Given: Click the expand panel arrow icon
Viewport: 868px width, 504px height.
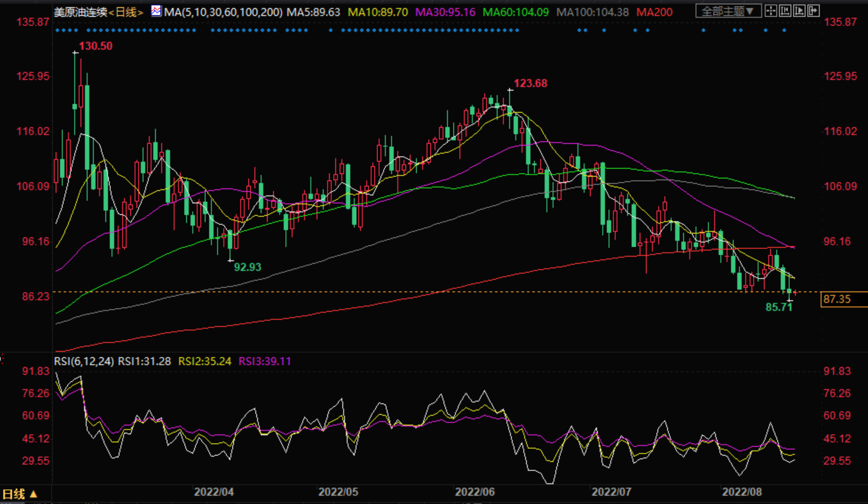Looking at the screenshot, I should point(814,11).
